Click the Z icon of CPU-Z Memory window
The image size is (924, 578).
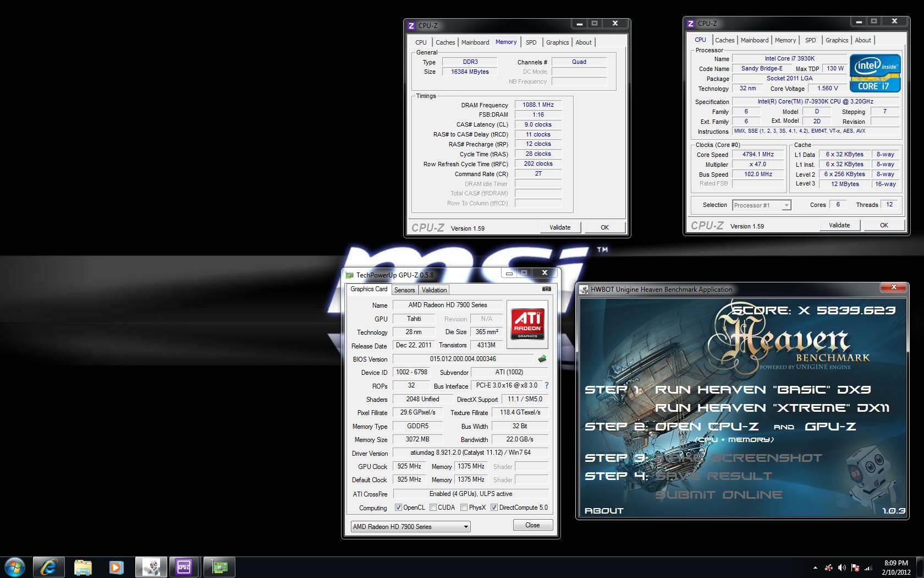(x=411, y=25)
